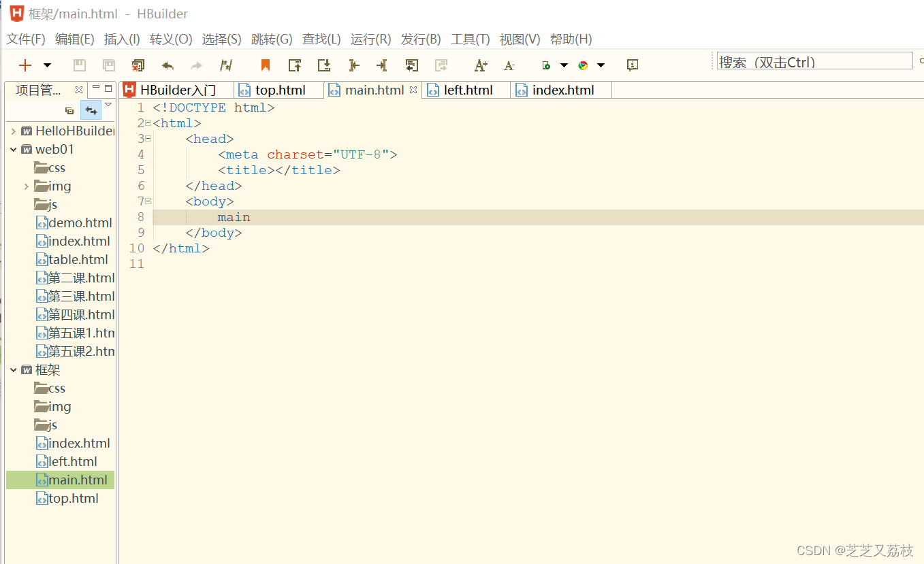924x564 pixels.
Task: Collapse the web01 project node
Action: (x=14, y=150)
